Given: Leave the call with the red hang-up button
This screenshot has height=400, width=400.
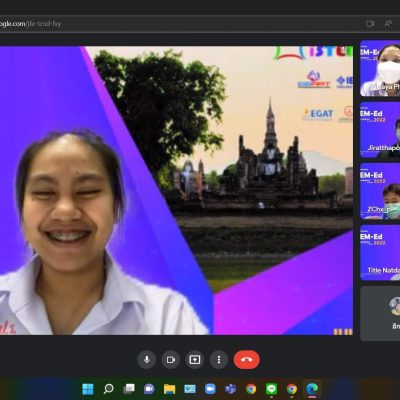Looking at the screenshot, I should pyautogui.click(x=247, y=360).
